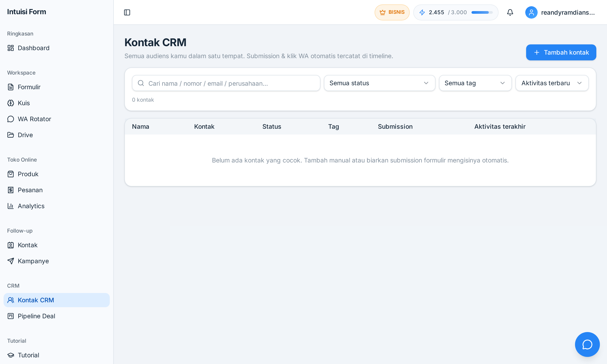Viewport: 607px width, 364px height.
Task: Click the Kontak address book icon
Action: coord(11,245)
